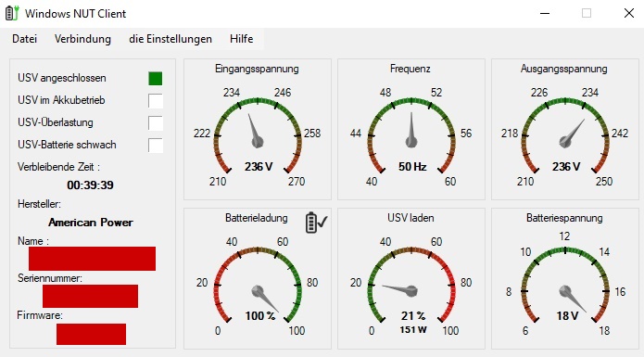
Task: Click the battery charging status icon
Action: [x=316, y=223]
